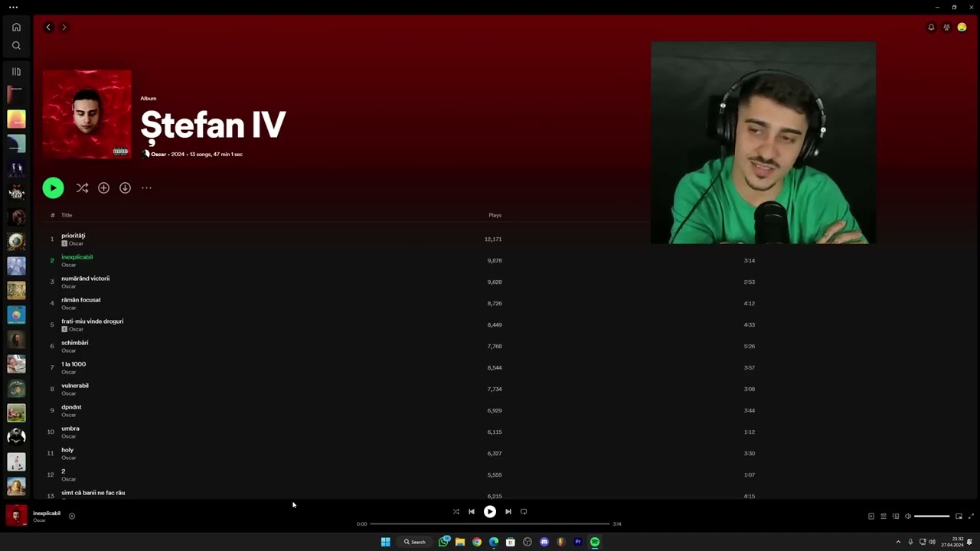This screenshot has height=551, width=980.
Task: Mute using the speaker icon
Action: point(908,517)
